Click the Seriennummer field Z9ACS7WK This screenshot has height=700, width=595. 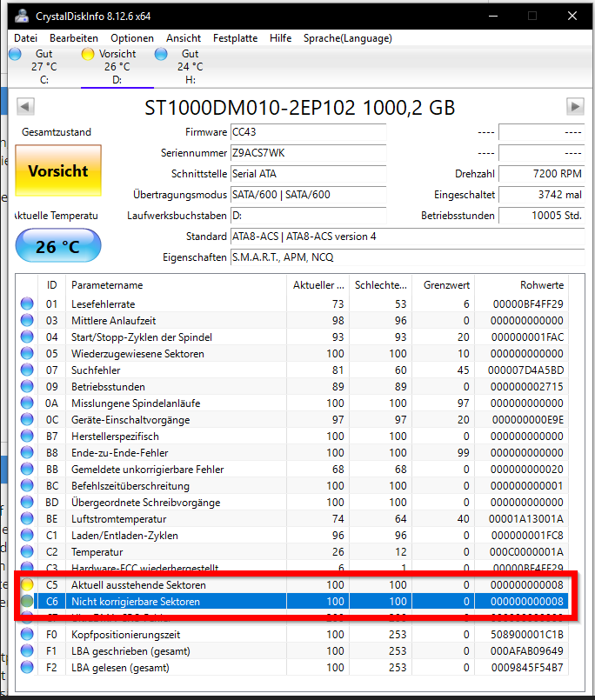(308, 153)
